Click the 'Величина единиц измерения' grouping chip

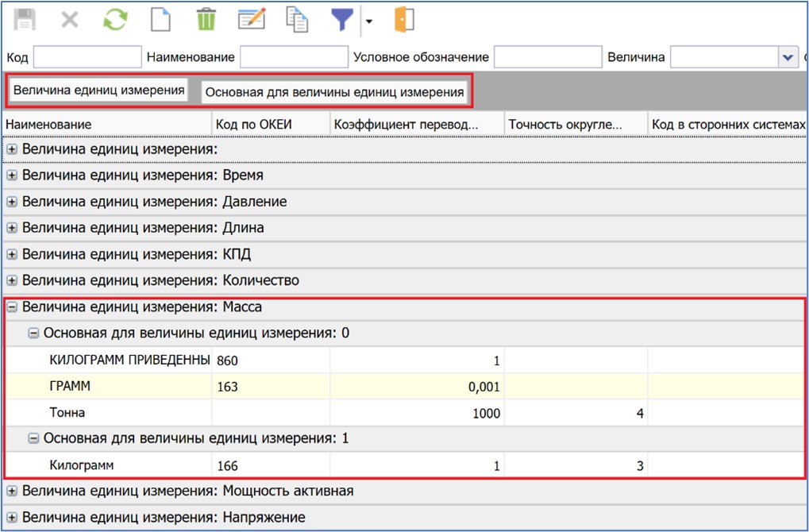98,91
